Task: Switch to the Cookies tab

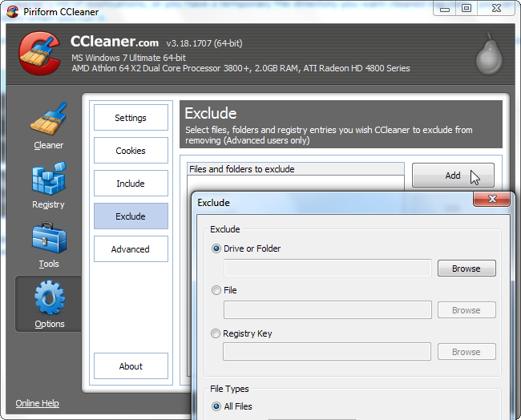Action: [x=131, y=151]
